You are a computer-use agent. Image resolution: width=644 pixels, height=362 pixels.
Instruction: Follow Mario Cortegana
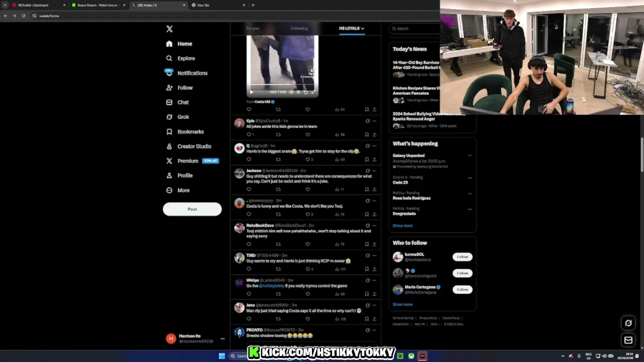(x=462, y=290)
